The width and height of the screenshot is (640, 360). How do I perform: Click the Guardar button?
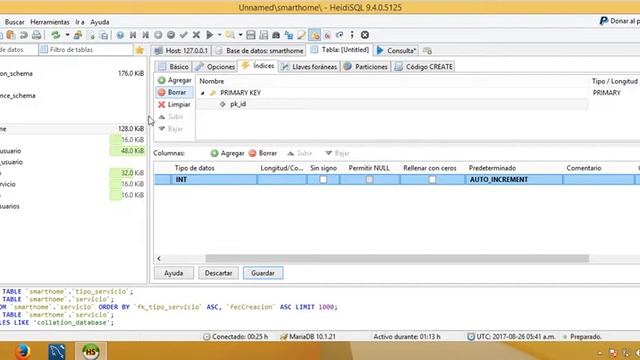(263, 273)
